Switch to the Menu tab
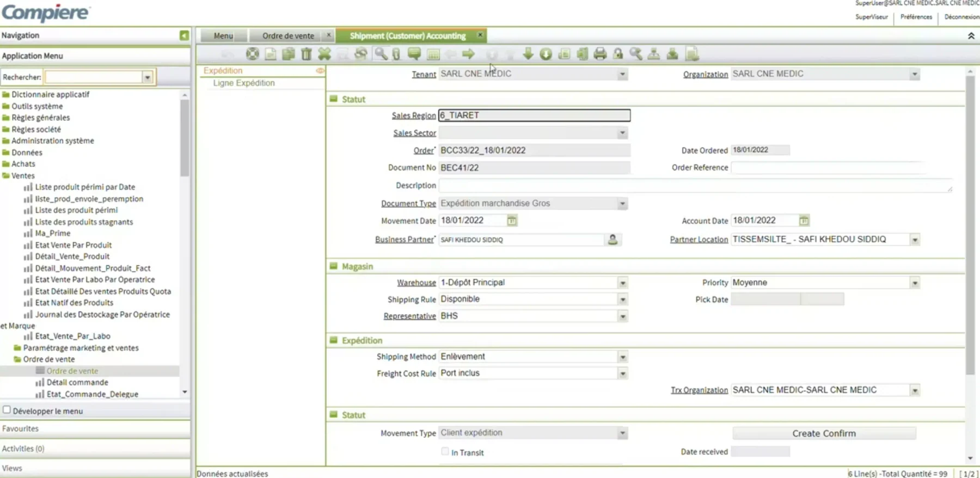Viewport: 980px width, 478px height. pyautogui.click(x=223, y=35)
